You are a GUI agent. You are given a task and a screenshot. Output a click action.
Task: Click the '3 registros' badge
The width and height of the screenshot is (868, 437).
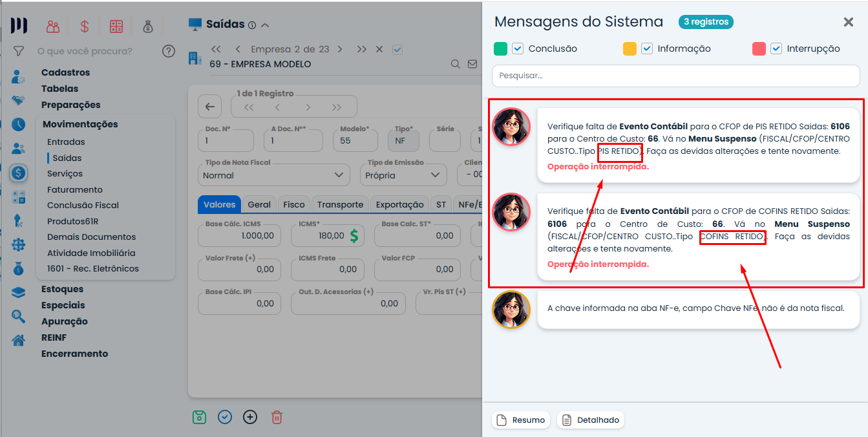tap(706, 21)
